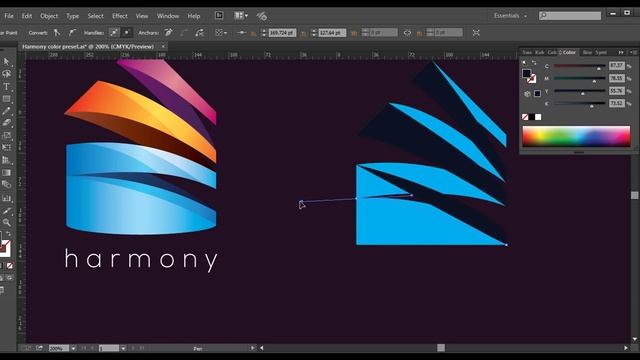Click the Black K slider track
Viewport: 640px width, 360px height.
(x=579, y=104)
